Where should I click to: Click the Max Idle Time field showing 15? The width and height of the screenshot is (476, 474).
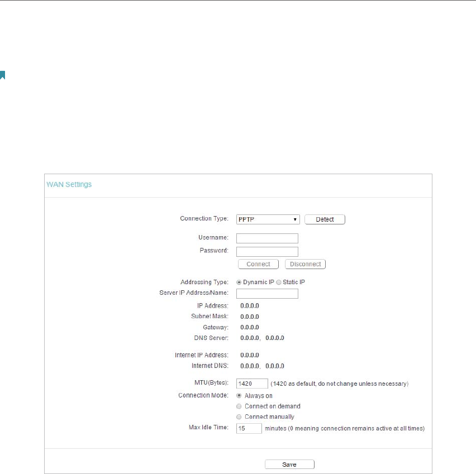tap(249, 428)
